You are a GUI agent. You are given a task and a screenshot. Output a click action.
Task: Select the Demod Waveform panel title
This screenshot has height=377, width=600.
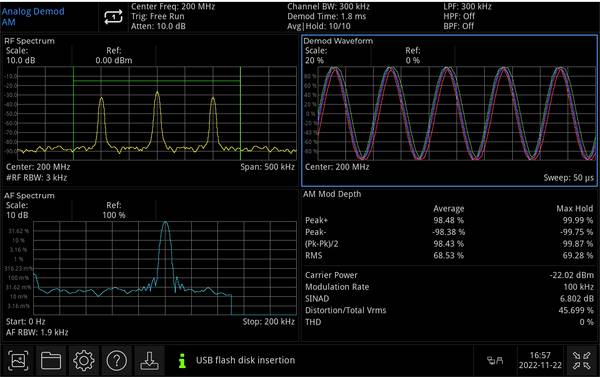pos(338,41)
